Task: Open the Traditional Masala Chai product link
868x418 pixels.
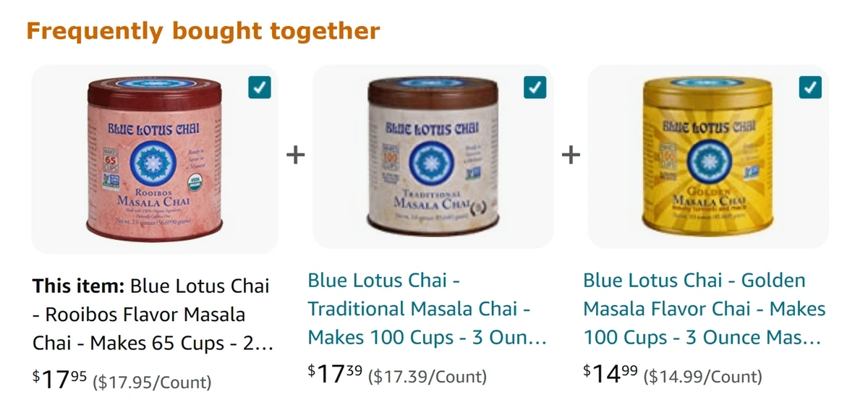Action: [427, 309]
